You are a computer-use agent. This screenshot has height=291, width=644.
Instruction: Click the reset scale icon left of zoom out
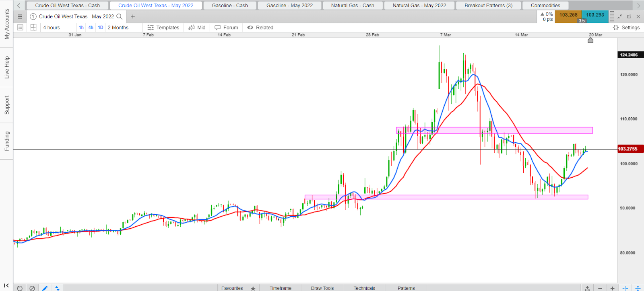[588, 288]
